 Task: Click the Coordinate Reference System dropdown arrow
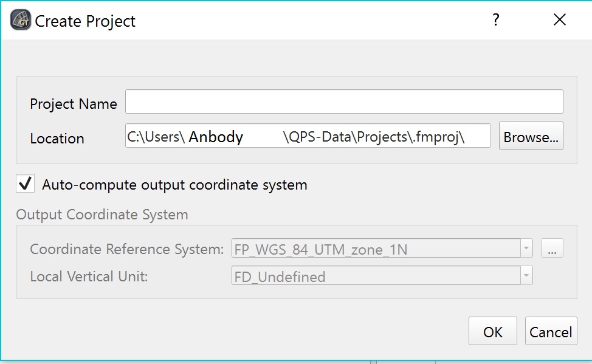click(526, 249)
